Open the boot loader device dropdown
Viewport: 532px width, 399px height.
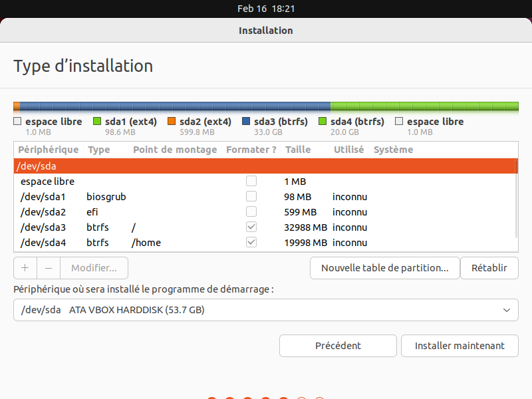tap(265, 310)
